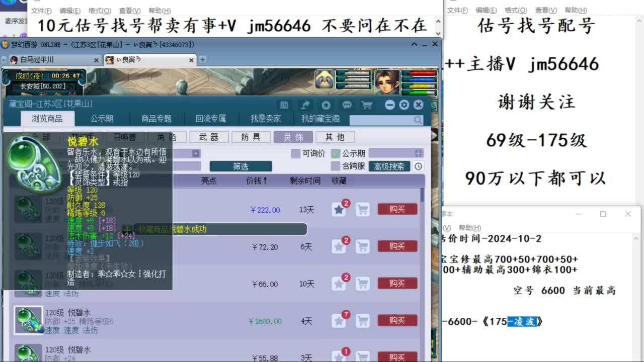644x362 pixels.
Task: Click the left notepad scroll down arrow
Action: click(438, 33)
